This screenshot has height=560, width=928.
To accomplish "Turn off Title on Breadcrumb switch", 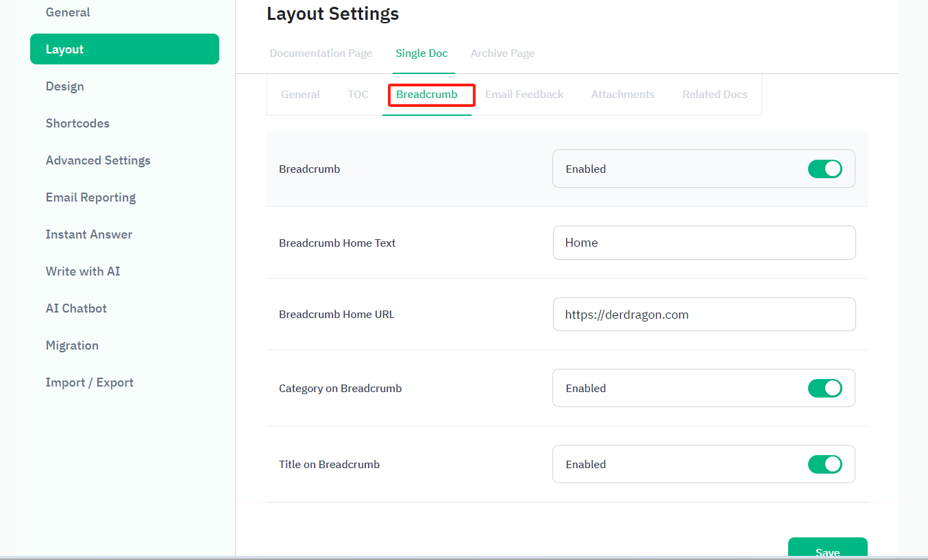I will [825, 464].
